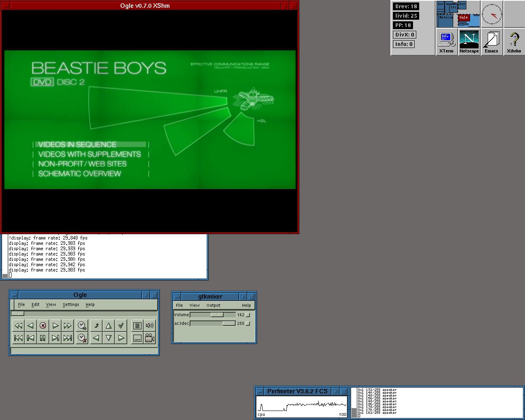Click the DVD menu right arrow

(121, 338)
